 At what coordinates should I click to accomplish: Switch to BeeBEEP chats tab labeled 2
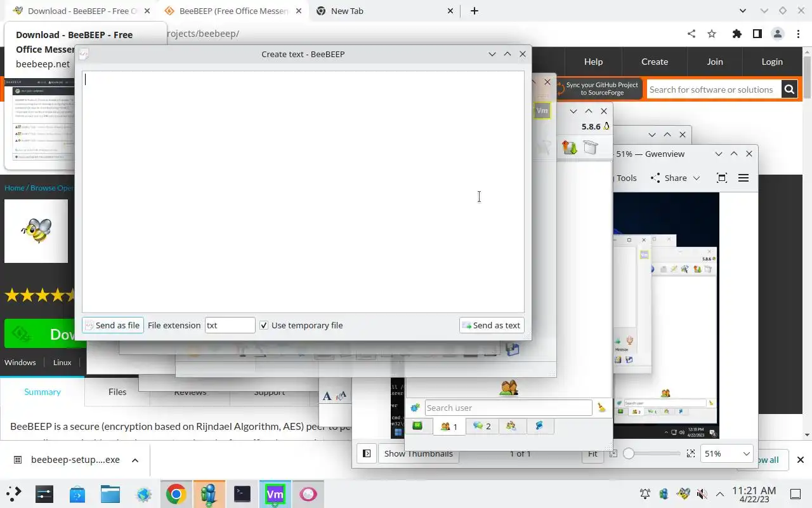(482, 426)
